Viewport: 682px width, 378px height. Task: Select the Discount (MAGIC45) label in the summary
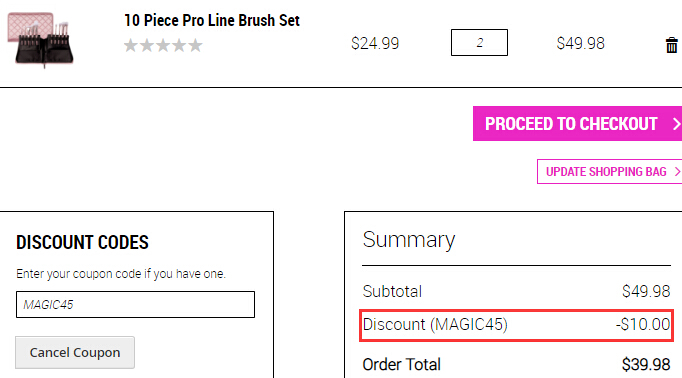(x=435, y=324)
